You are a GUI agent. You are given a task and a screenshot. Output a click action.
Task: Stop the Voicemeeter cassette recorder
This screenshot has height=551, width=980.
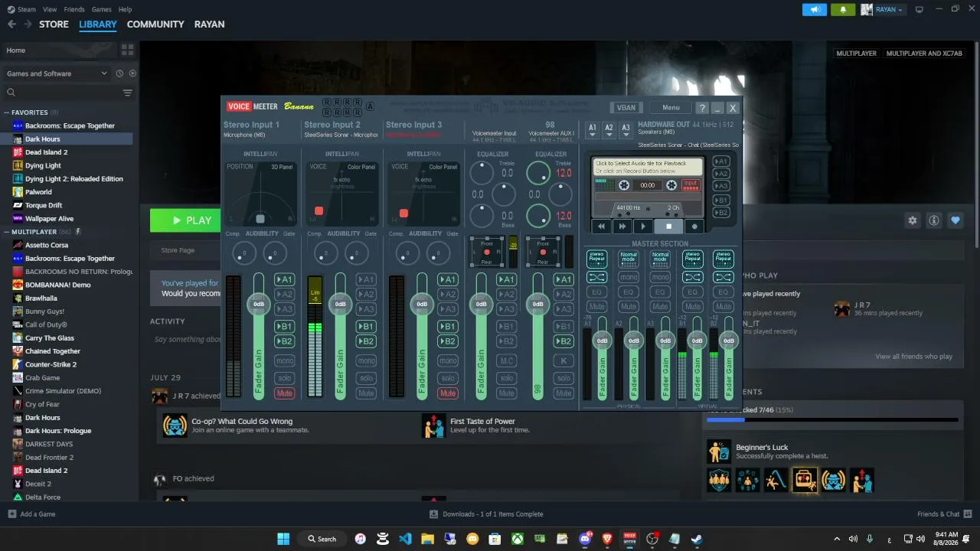(x=668, y=227)
